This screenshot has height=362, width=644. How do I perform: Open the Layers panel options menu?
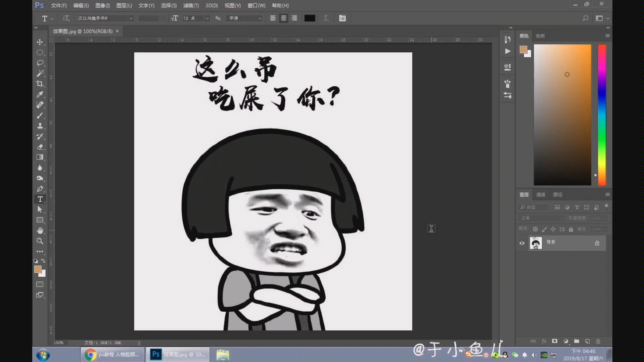607,194
